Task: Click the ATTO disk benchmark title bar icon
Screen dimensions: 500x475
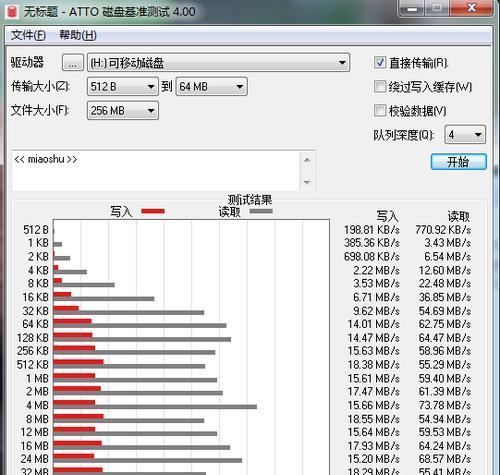Action: [12, 11]
